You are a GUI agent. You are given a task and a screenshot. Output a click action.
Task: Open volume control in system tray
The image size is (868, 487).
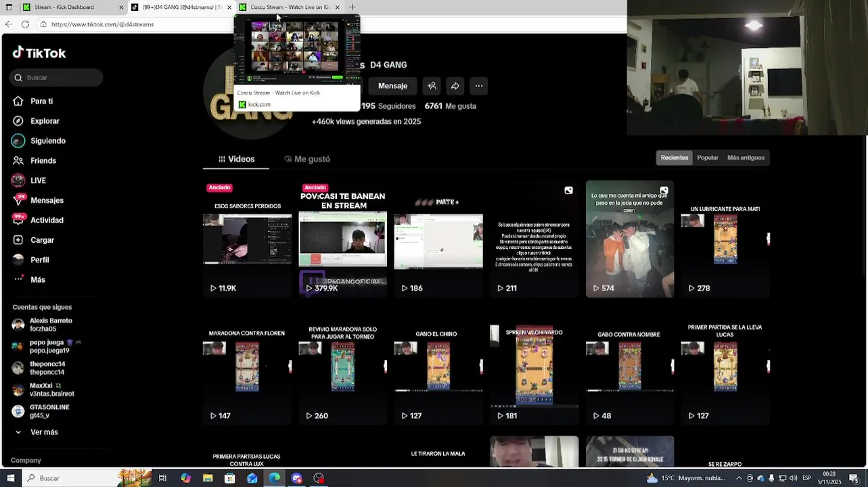click(x=793, y=478)
